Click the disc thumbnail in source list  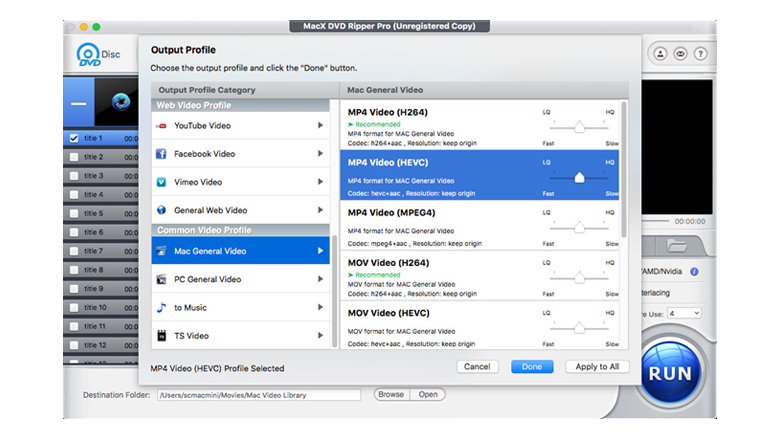[117, 102]
